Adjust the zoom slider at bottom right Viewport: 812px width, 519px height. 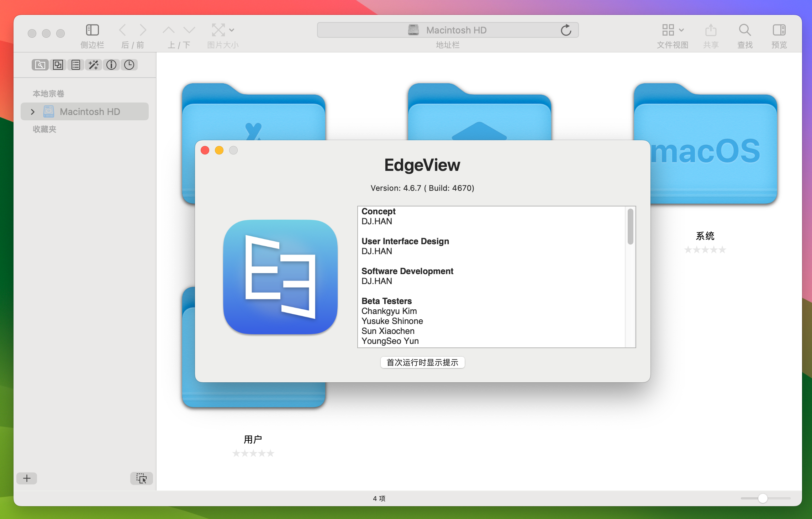762,499
